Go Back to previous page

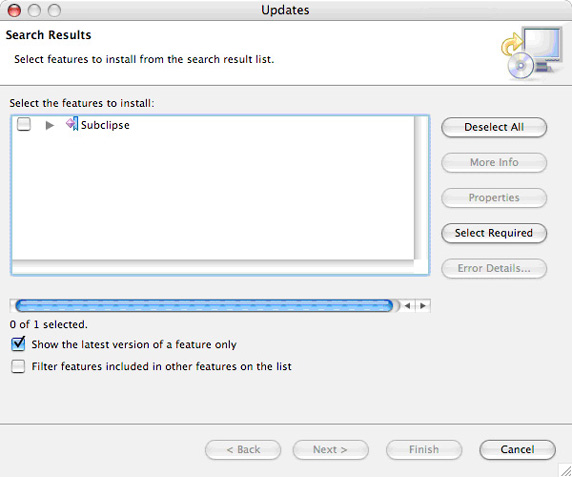pos(243,450)
